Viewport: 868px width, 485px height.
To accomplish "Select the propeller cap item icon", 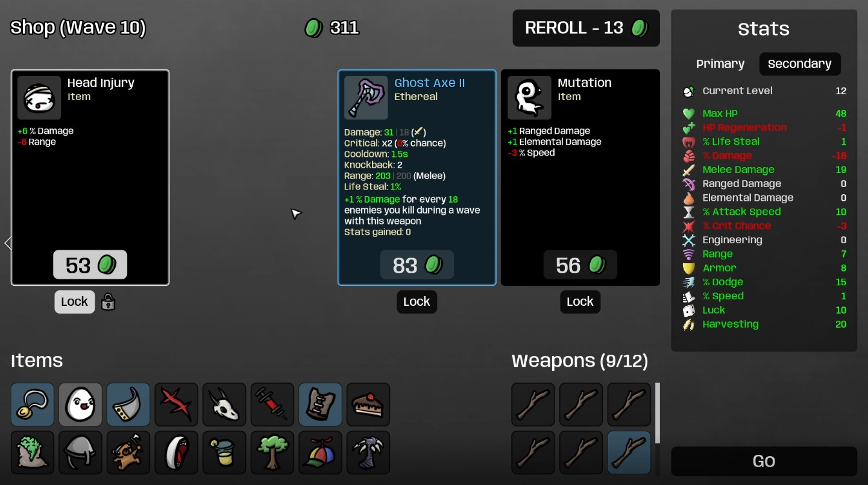I will [x=321, y=452].
